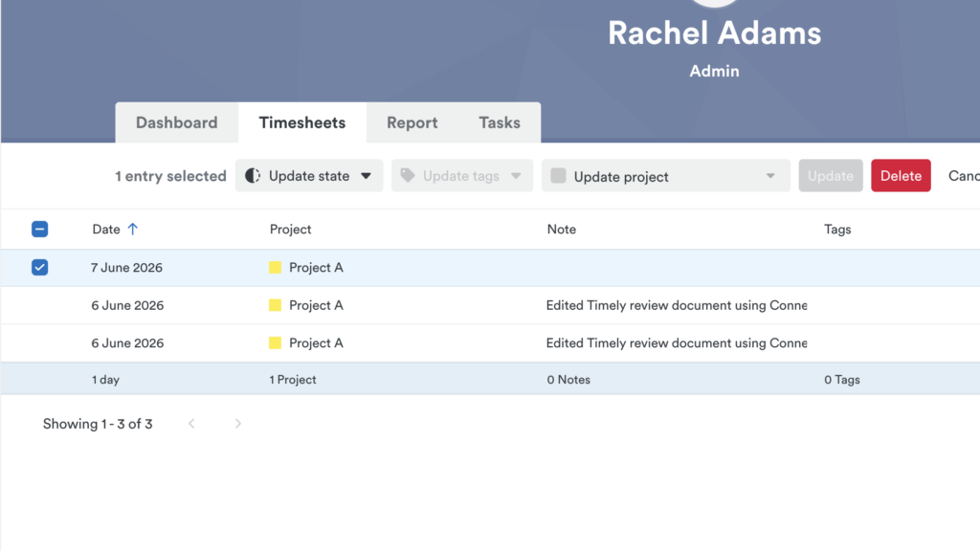Click the Rachel Adams name heading

coord(714,33)
